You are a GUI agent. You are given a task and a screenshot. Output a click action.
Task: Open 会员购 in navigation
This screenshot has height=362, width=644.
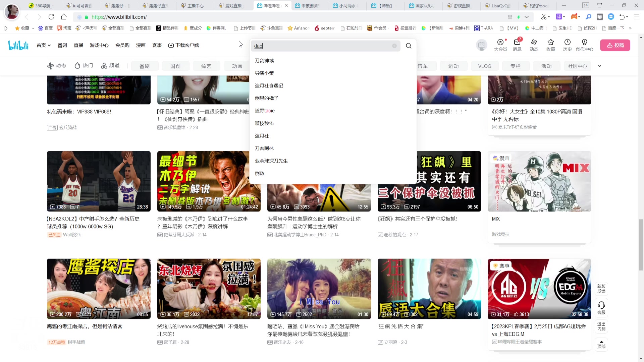click(x=122, y=45)
